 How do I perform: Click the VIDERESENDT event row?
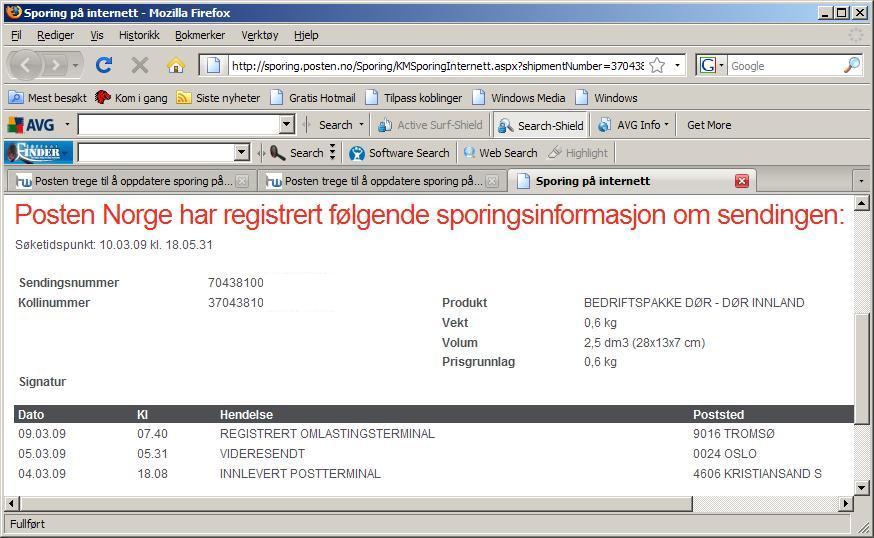coord(434,454)
